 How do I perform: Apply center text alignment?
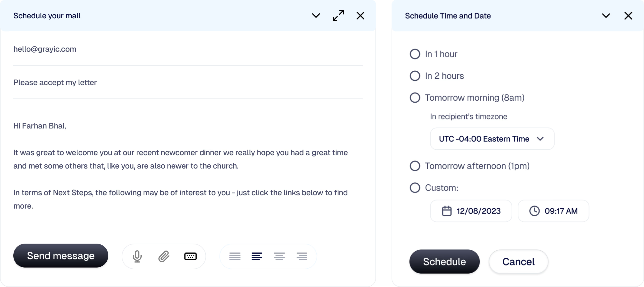tap(279, 256)
